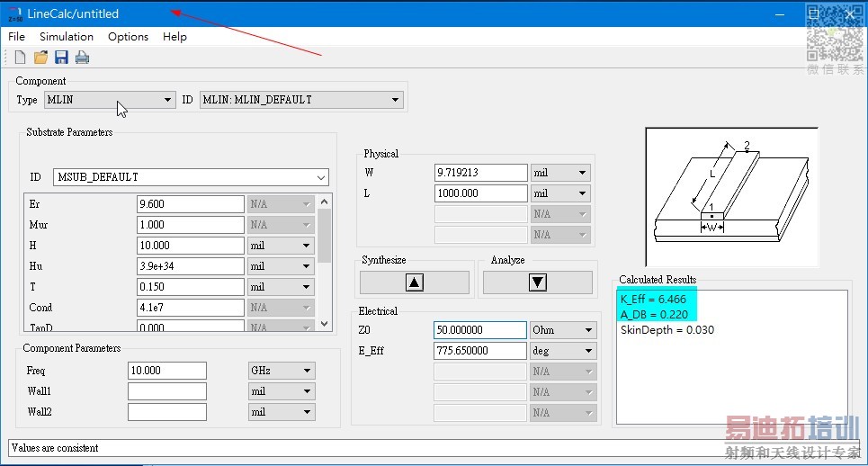Image resolution: width=868 pixels, height=466 pixels.
Task: Click the substrate parameters scrollbar thumb
Action: click(325, 236)
